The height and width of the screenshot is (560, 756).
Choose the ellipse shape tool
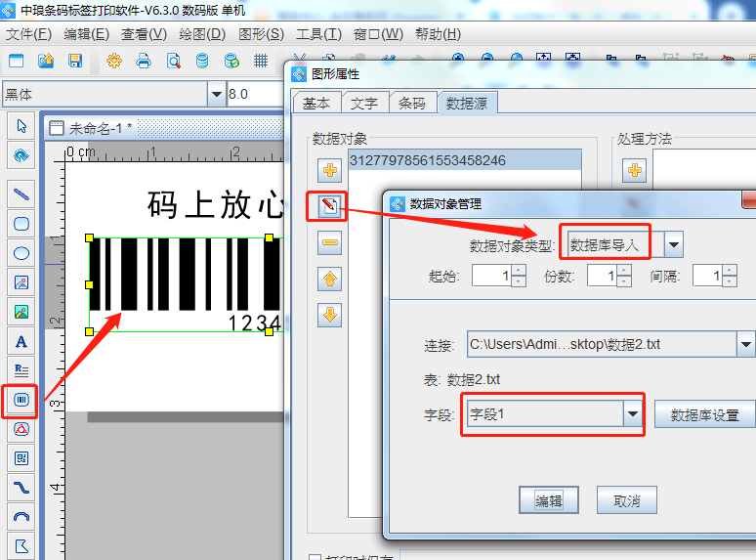point(21,253)
